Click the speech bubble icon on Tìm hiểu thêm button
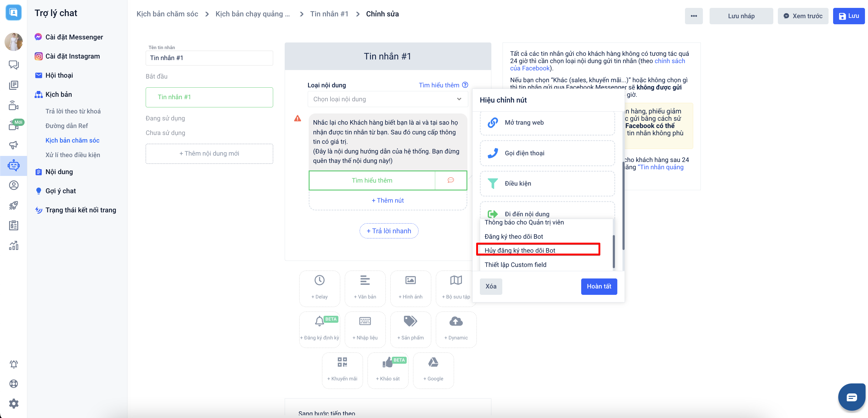The width and height of the screenshot is (868, 418). pos(450,180)
